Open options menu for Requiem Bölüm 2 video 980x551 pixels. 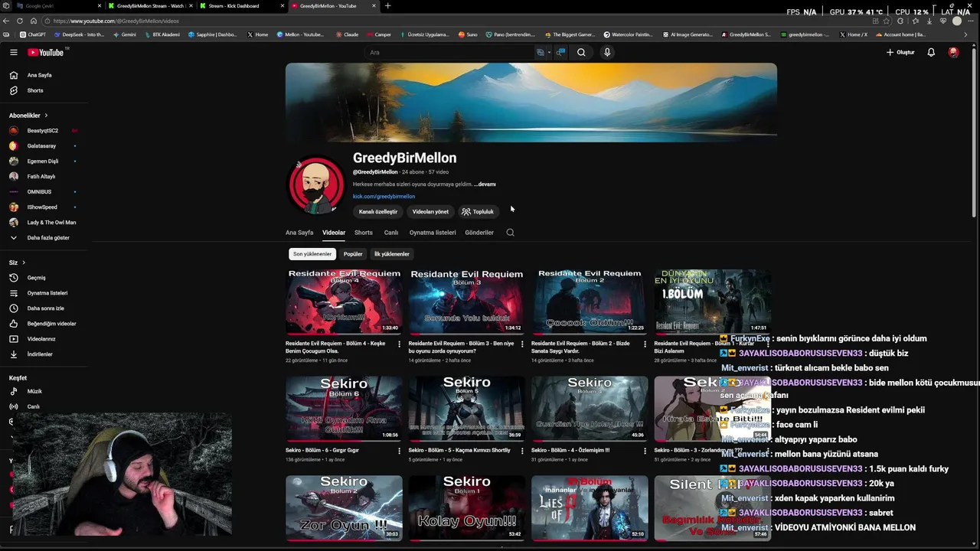coord(645,344)
